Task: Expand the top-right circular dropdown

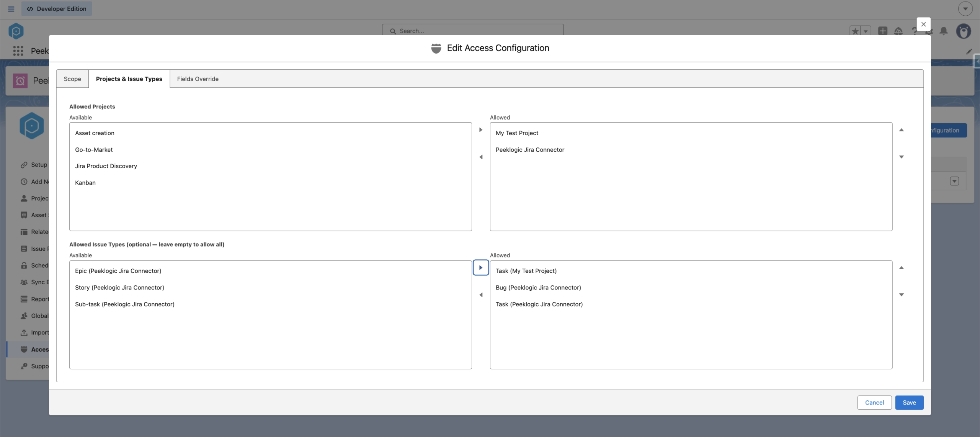Action: [x=965, y=9]
